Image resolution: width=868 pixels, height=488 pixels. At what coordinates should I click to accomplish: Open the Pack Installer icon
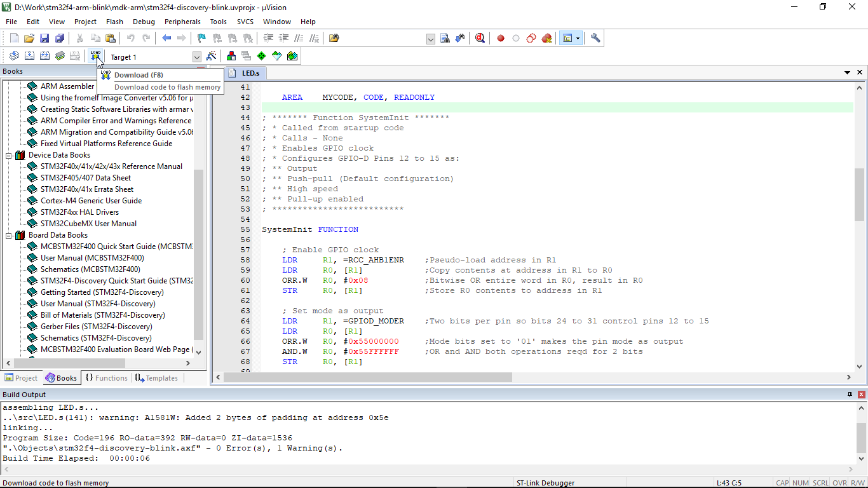tap(292, 56)
